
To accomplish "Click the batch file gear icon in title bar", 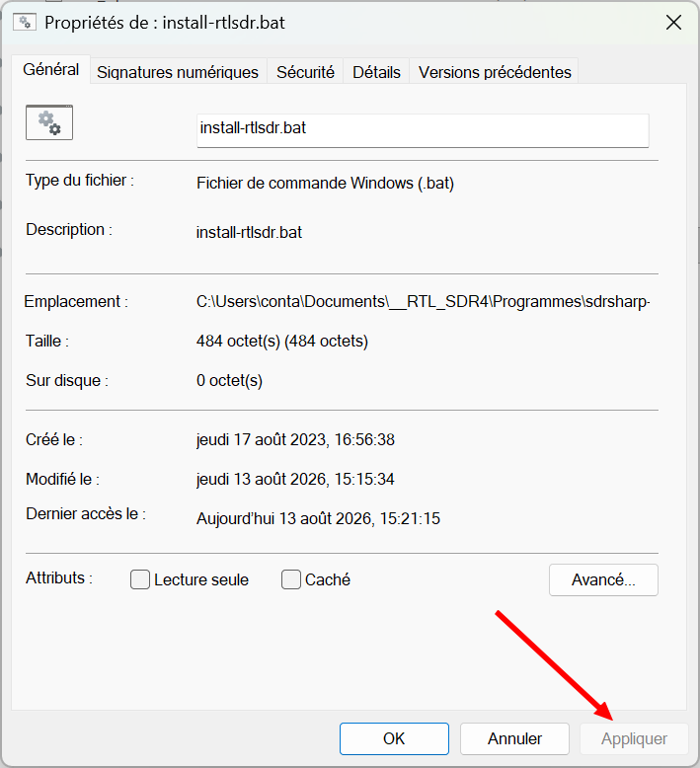I will [x=25, y=23].
